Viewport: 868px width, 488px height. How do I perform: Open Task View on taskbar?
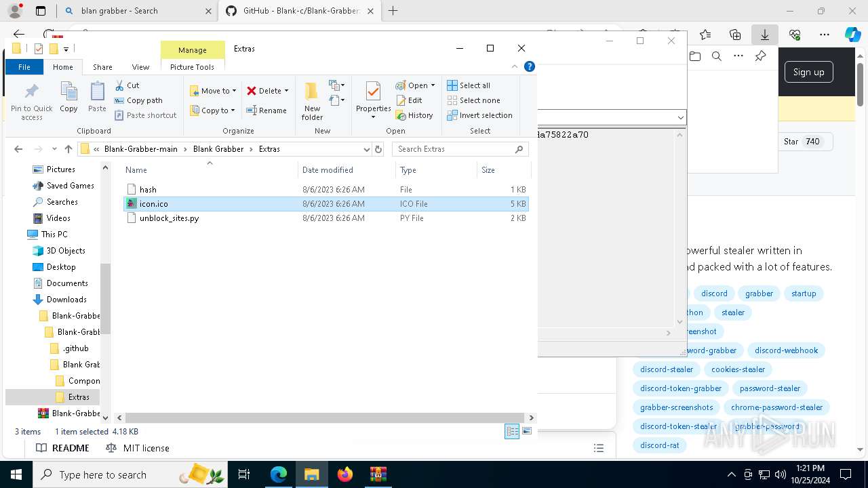click(x=244, y=474)
